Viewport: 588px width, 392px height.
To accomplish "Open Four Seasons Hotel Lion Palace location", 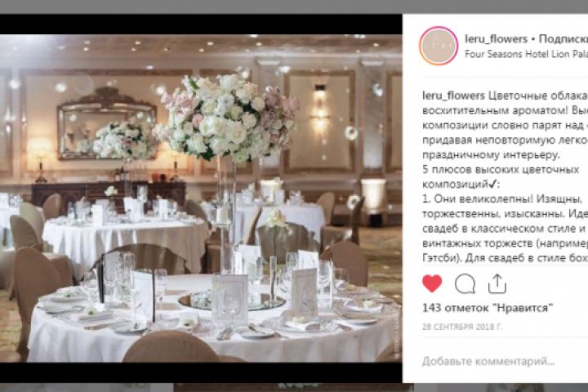I will point(526,54).
